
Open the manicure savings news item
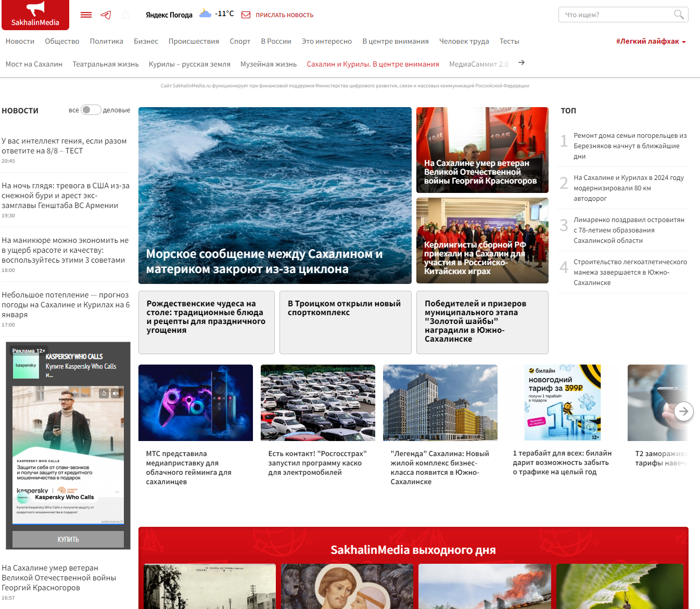65,250
